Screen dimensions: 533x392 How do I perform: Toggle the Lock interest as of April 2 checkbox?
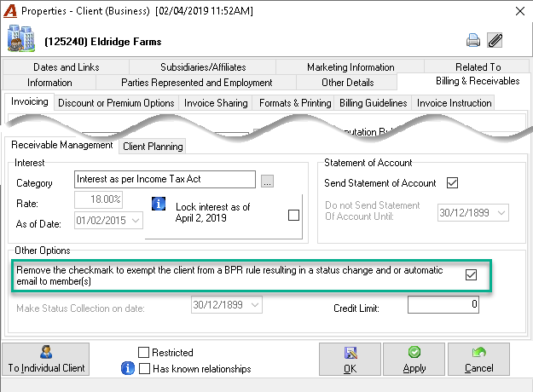click(x=293, y=215)
